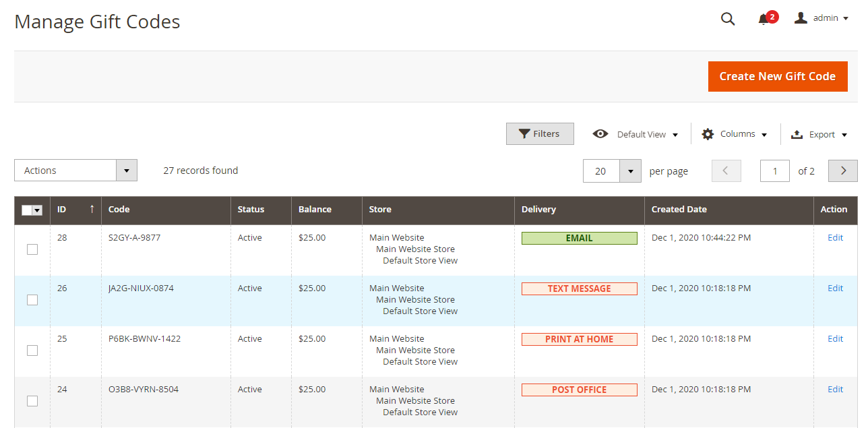
Task: Sort by the ID column header
Action: (62, 210)
